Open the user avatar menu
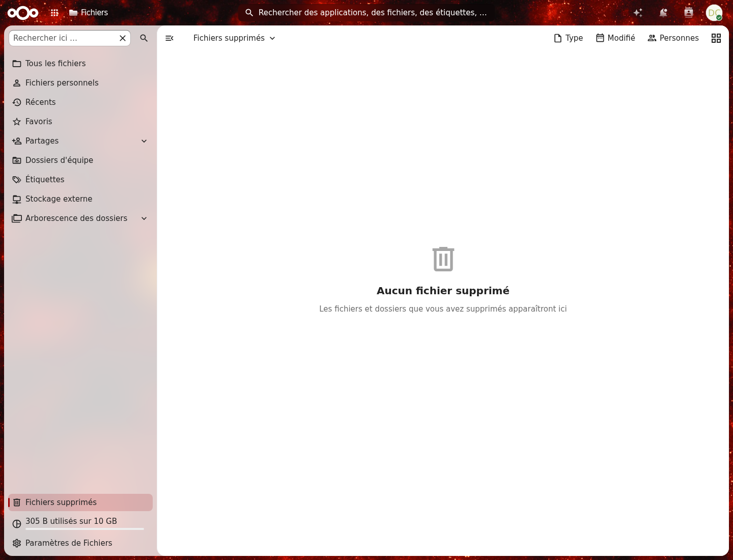Screen dimensions: 733x560 click(x=714, y=13)
